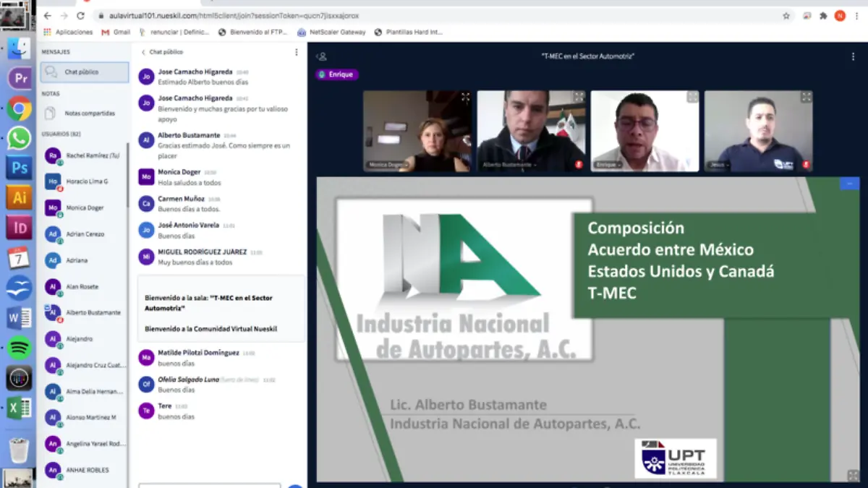
Task: Click the chat message input field
Action: pyautogui.click(x=209, y=485)
